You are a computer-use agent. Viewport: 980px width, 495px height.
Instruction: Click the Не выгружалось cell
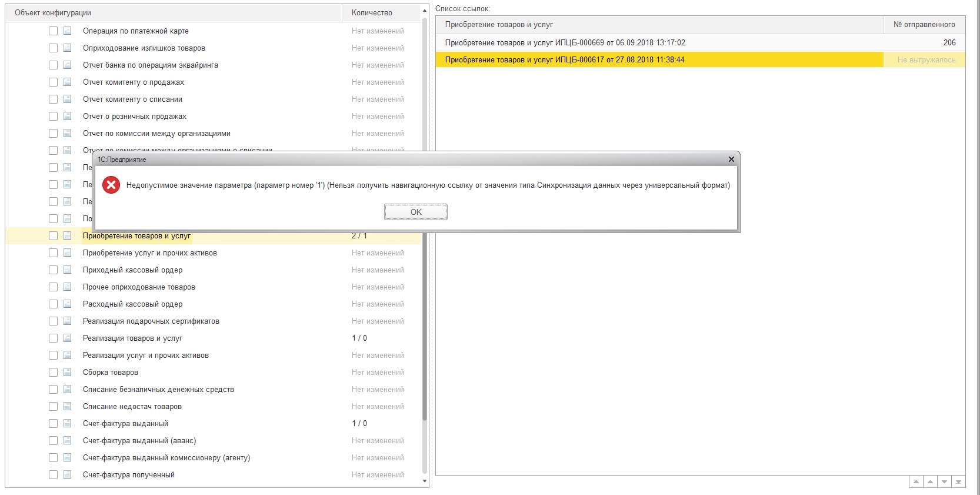924,59
